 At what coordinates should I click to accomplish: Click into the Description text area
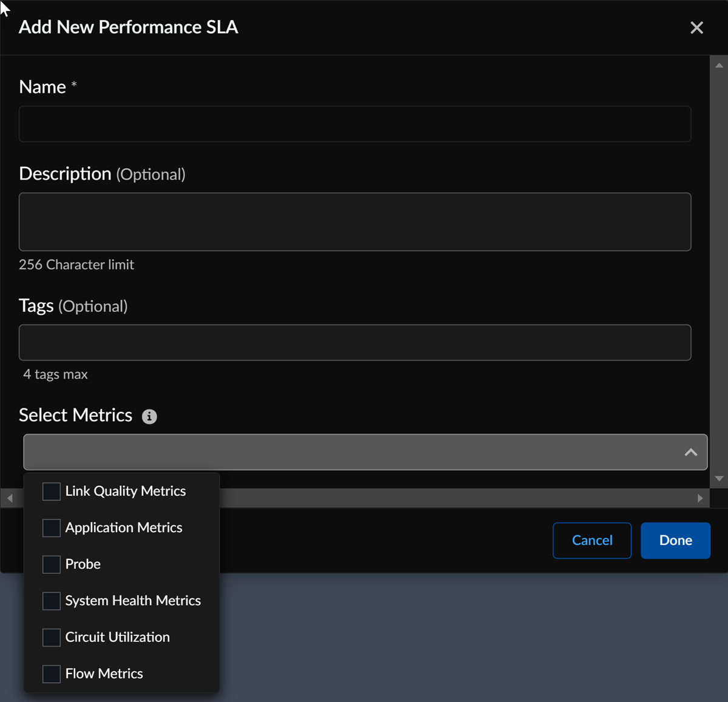click(x=355, y=221)
